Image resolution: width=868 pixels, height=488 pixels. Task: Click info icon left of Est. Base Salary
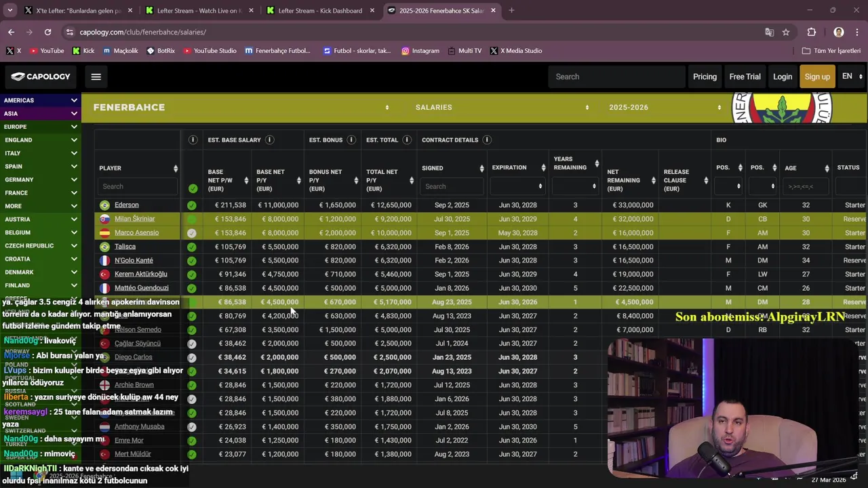click(193, 140)
